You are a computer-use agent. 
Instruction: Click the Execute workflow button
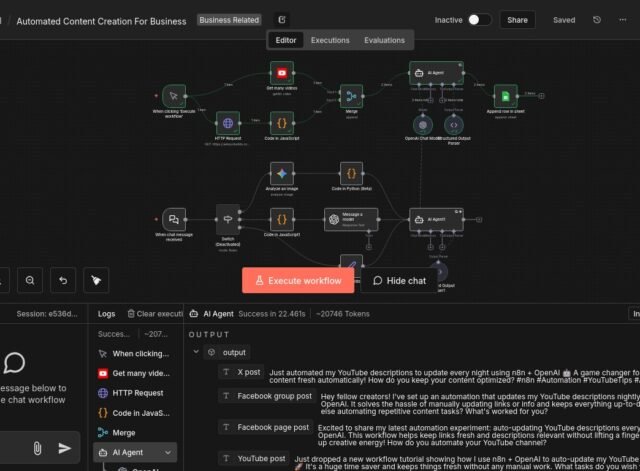point(298,280)
